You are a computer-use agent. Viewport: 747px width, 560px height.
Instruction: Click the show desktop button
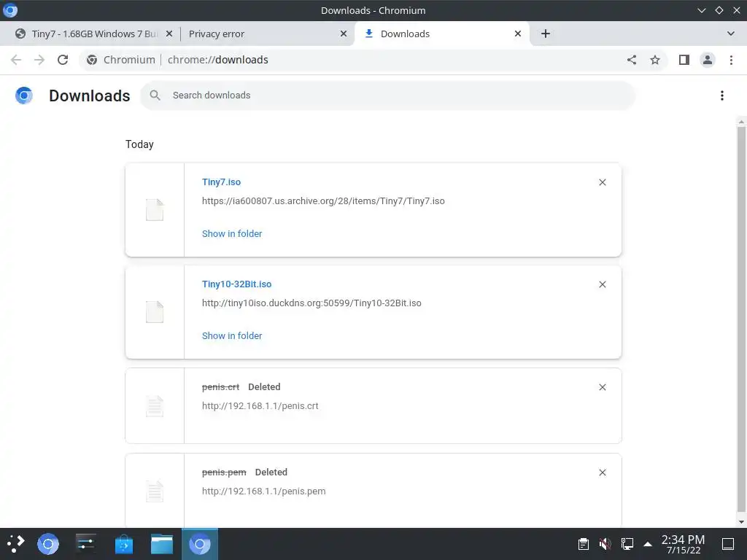tap(728, 544)
